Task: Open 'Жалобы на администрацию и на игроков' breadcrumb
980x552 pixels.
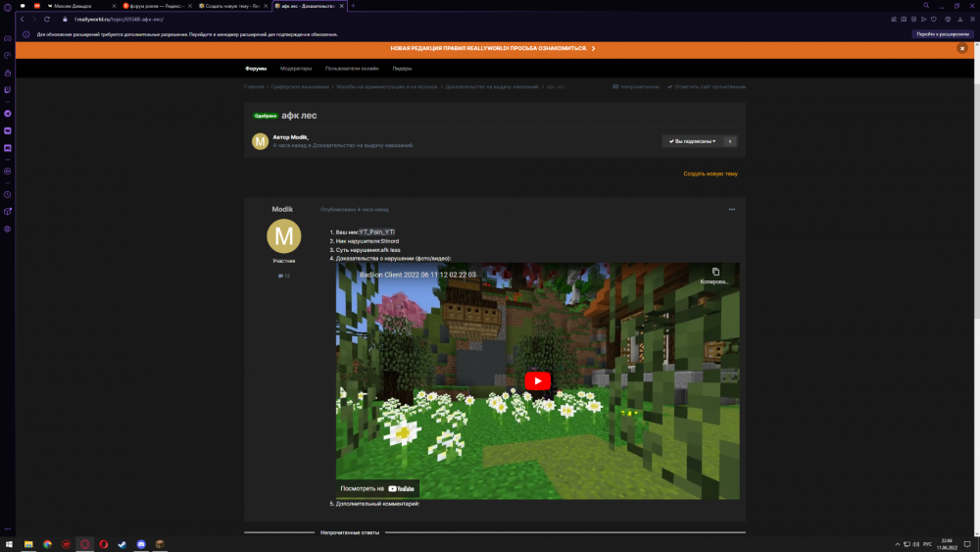Action: coord(387,87)
